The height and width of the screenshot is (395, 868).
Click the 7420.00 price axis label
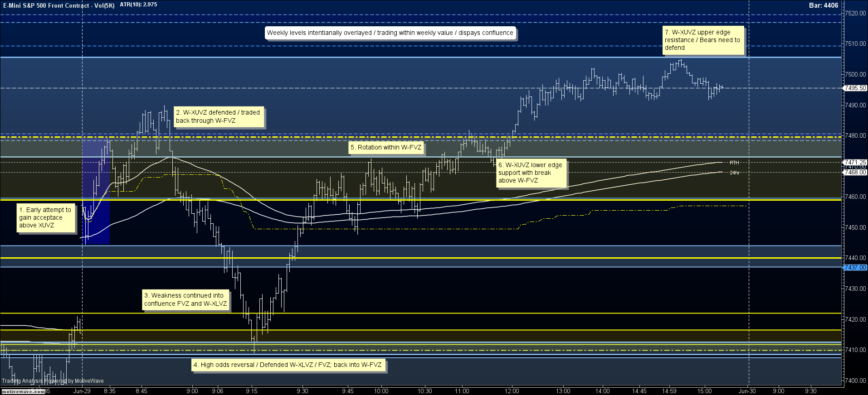(x=855, y=319)
